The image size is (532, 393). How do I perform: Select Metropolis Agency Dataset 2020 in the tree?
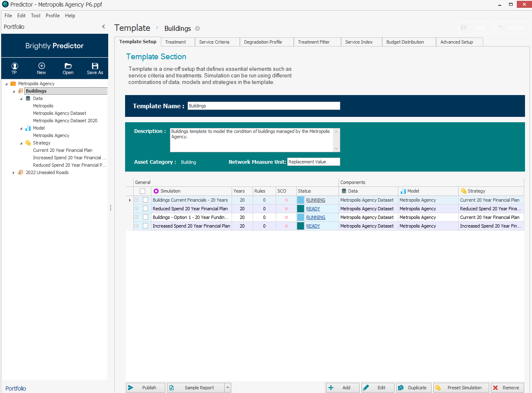(x=65, y=121)
